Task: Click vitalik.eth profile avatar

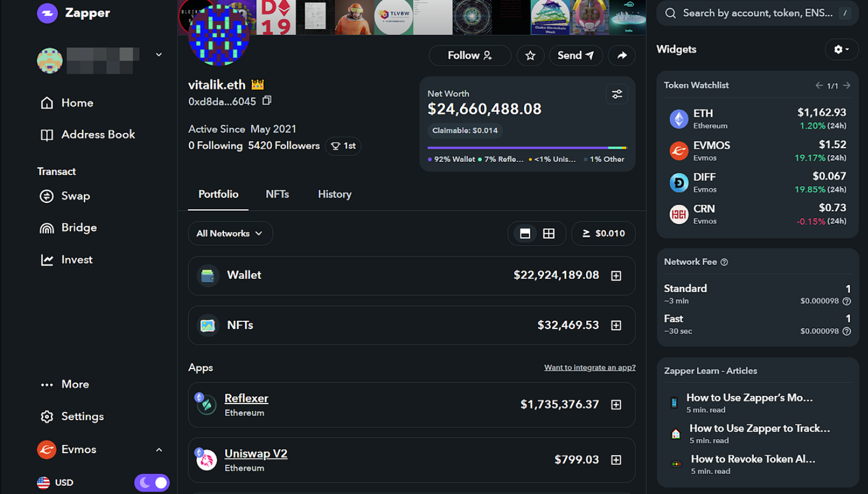Action: [x=219, y=35]
